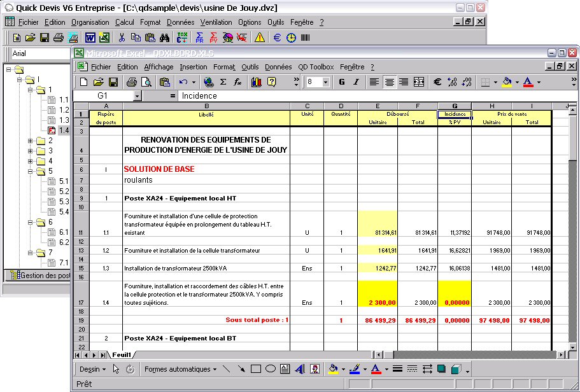
Task: Open the chart wizard in Excel toolbar
Action: [257, 82]
